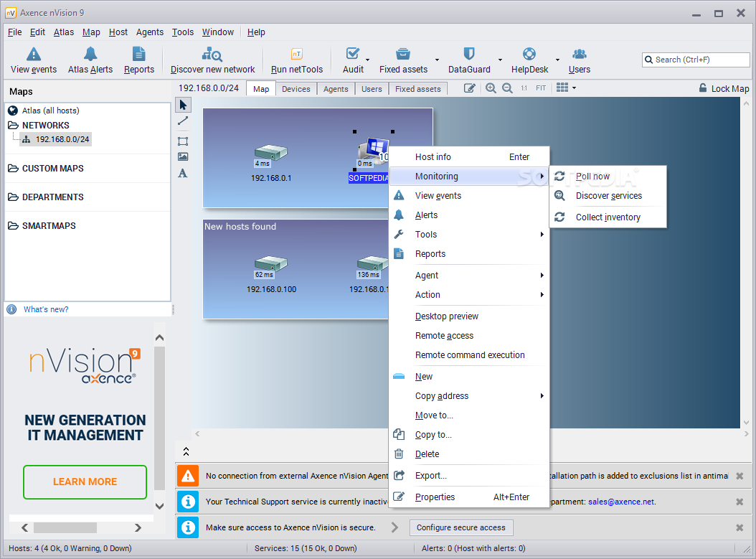756x559 pixels.
Task: Open View events toolbar icon
Action: click(x=33, y=54)
